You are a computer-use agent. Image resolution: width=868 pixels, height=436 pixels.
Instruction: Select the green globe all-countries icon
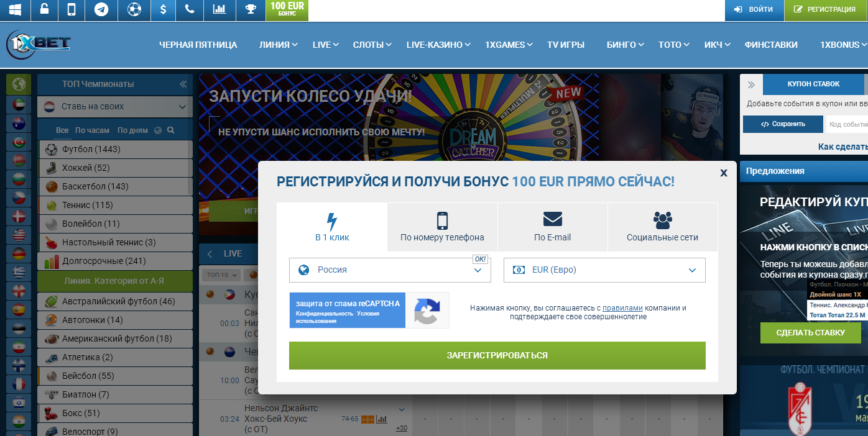[x=19, y=84]
